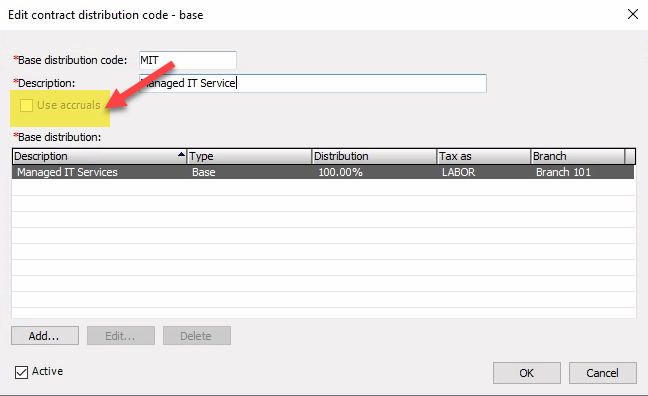648x396 pixels.
Task: Click the Cancel button
Action: click(x=603, y=373)
